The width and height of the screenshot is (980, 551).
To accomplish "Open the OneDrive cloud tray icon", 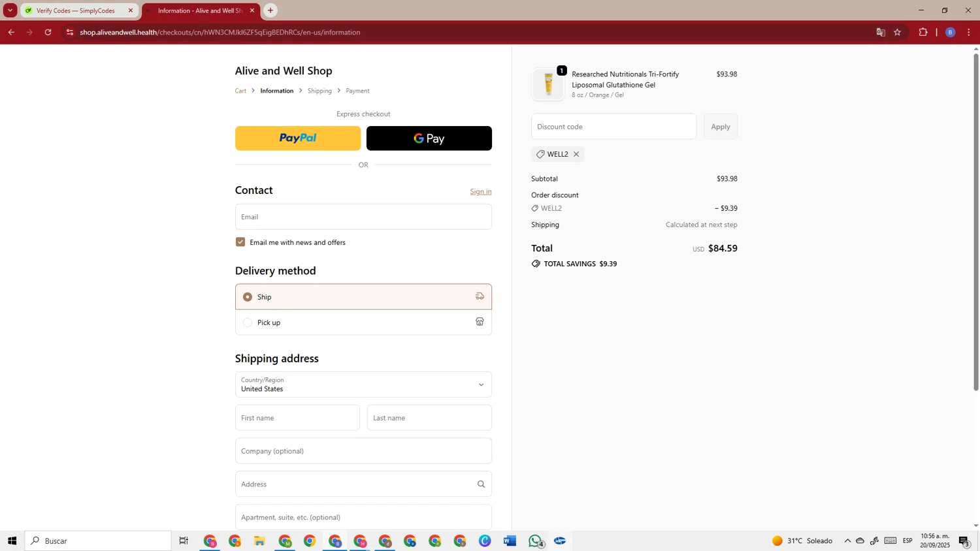I will 860,541.
